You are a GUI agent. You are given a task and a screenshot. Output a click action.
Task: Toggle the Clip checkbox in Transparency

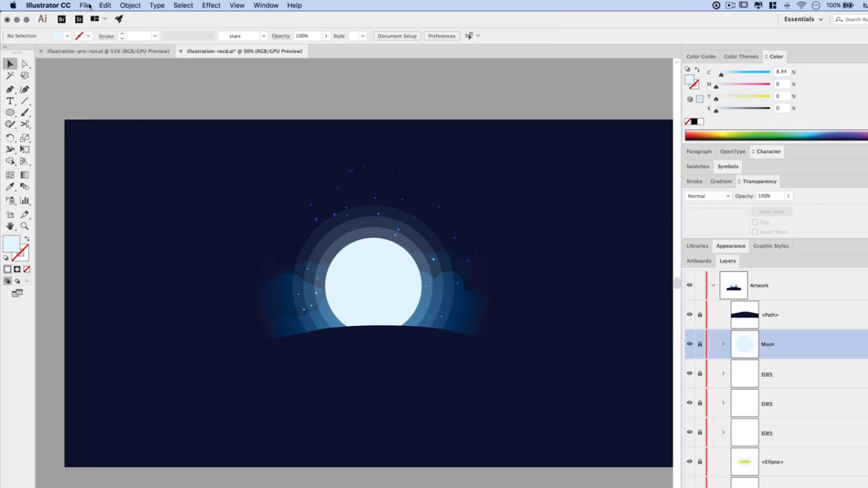(x=755, y=222)
